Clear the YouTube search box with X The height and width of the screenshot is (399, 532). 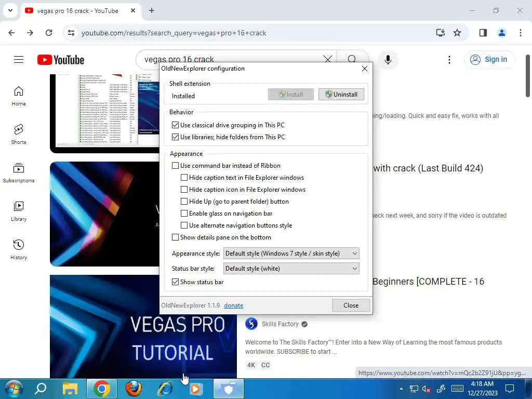(x=328, y=59)
